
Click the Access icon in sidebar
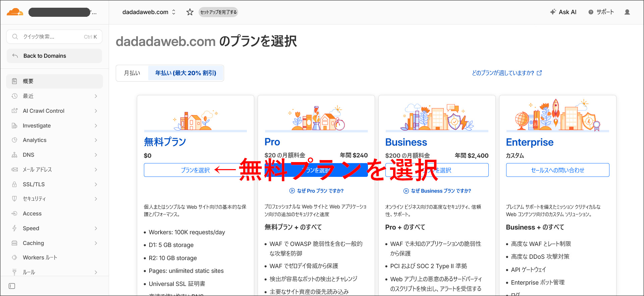tap(14, 213)
